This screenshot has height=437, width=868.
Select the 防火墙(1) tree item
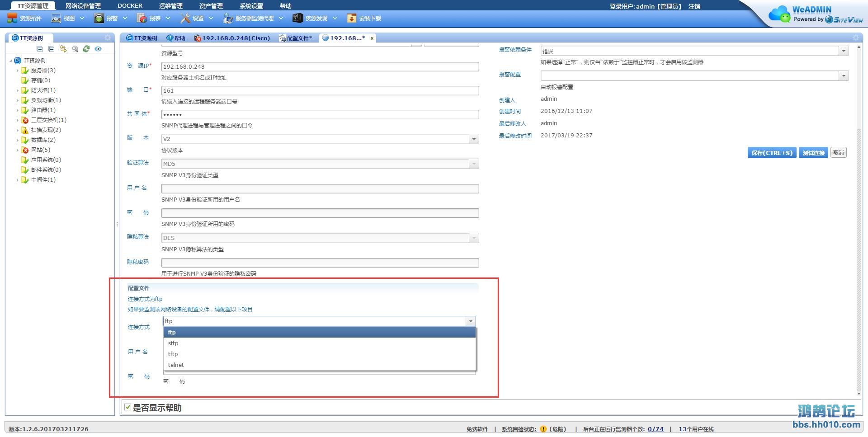(x=43, y=90)
